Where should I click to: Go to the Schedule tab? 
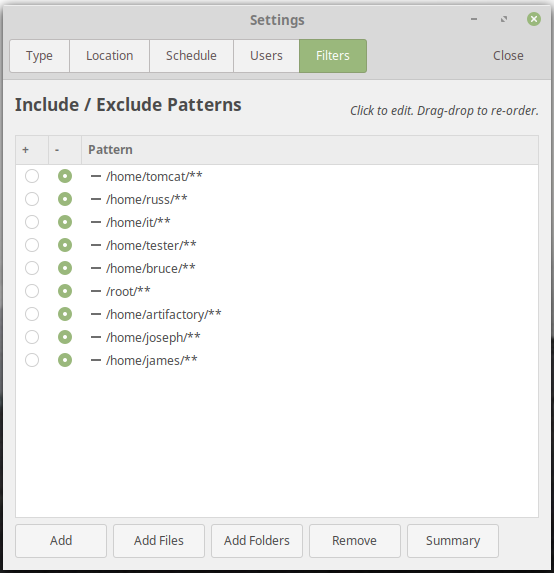point(191,56)
